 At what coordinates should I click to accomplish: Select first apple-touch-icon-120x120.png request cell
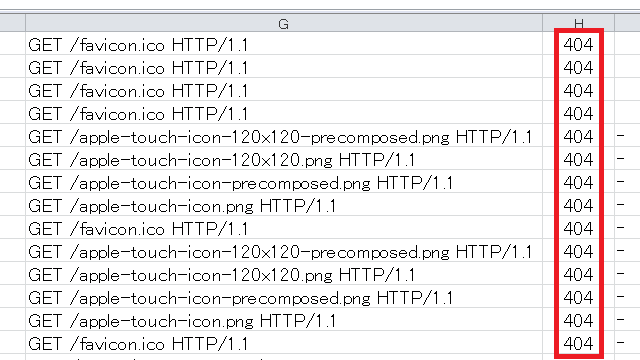click(284, 159)
